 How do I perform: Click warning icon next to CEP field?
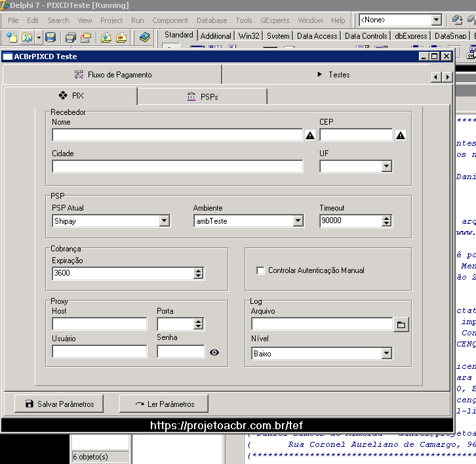tap(401, 135)
